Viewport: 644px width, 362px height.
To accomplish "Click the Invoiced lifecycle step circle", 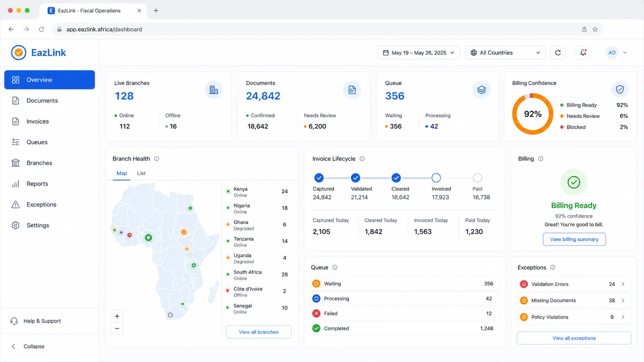I will tap(436, 178).
